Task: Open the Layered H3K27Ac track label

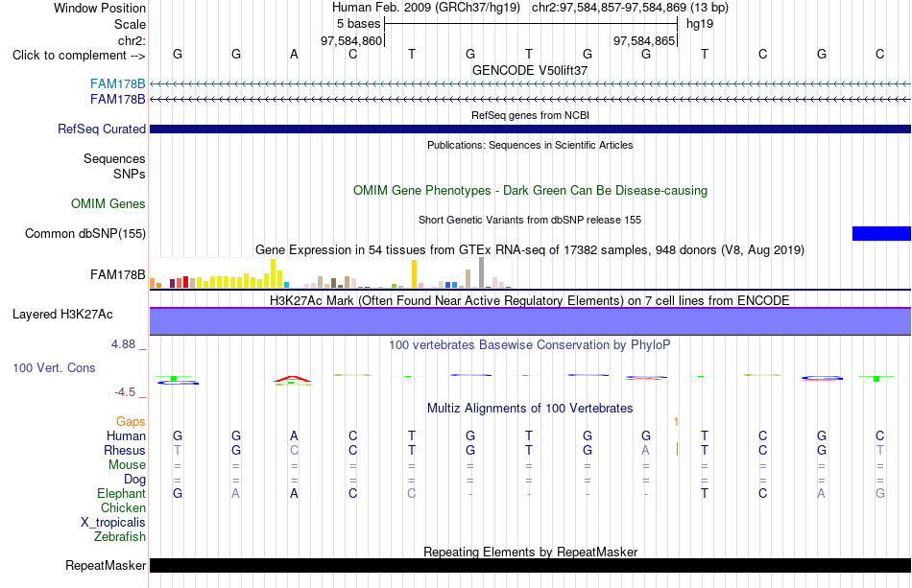Action: tap(62, 315)
